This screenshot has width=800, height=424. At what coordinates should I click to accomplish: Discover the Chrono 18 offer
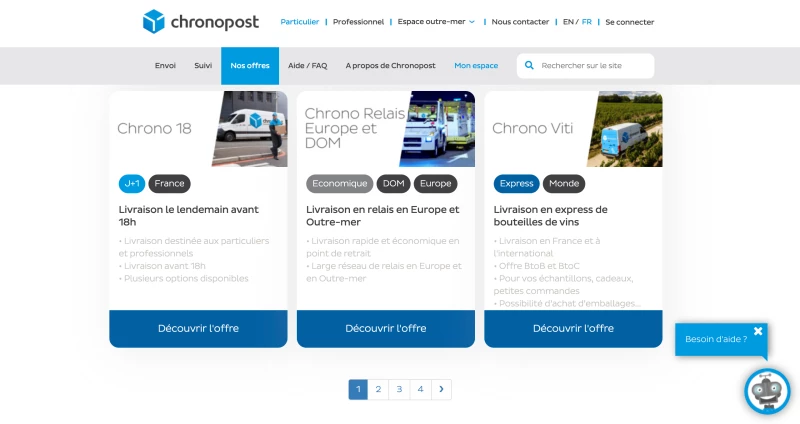[x=198, y=329]
